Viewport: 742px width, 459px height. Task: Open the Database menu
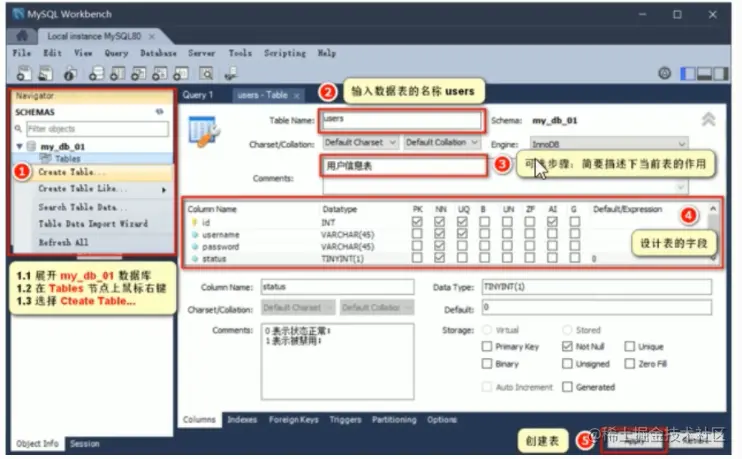point(158,53)
